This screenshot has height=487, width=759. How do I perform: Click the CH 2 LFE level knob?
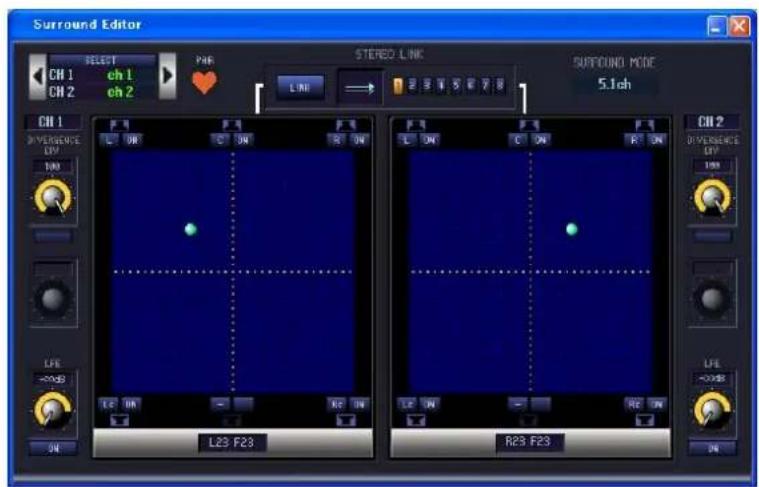click(x=712, y=411)
